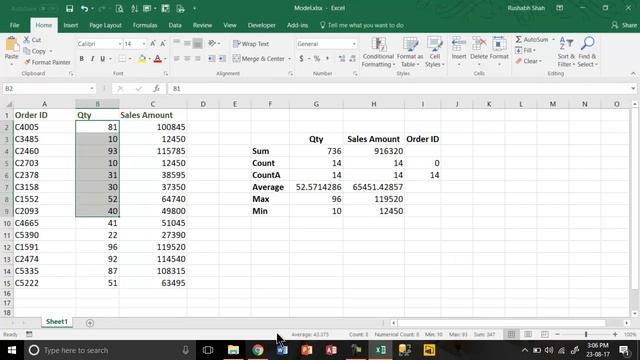This screenshot has width=640, height=360.
Task: Click the Save icon in quick access toolbar
Action: pyautogui.click(x=69, y=8)
